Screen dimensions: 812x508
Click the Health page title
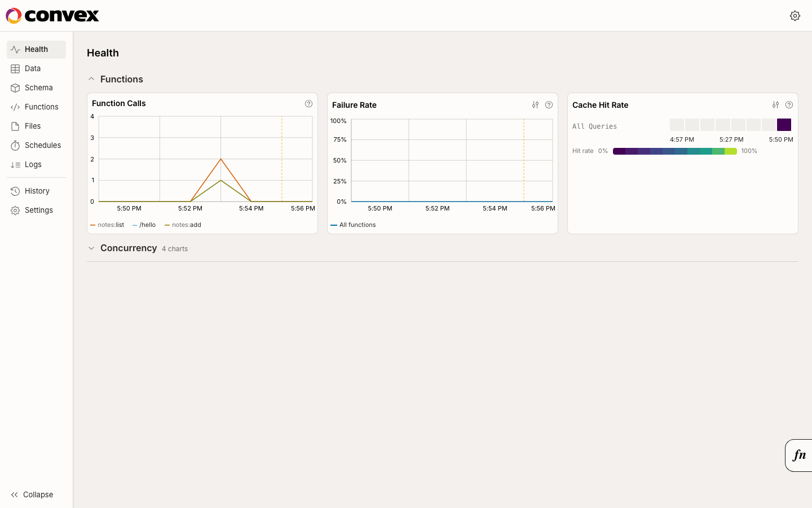103,53
